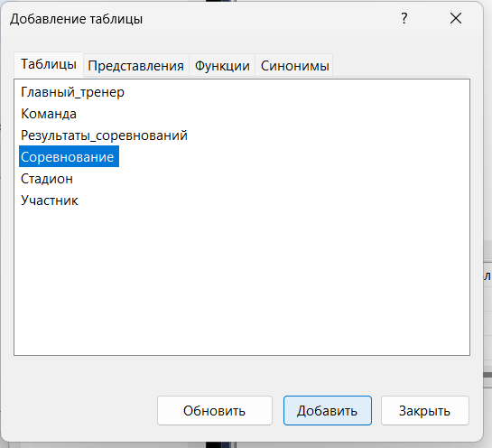Add selected table with Добавить button
Image resolution: width=492 pixels, height=448 pixels.
pos(328,411)
